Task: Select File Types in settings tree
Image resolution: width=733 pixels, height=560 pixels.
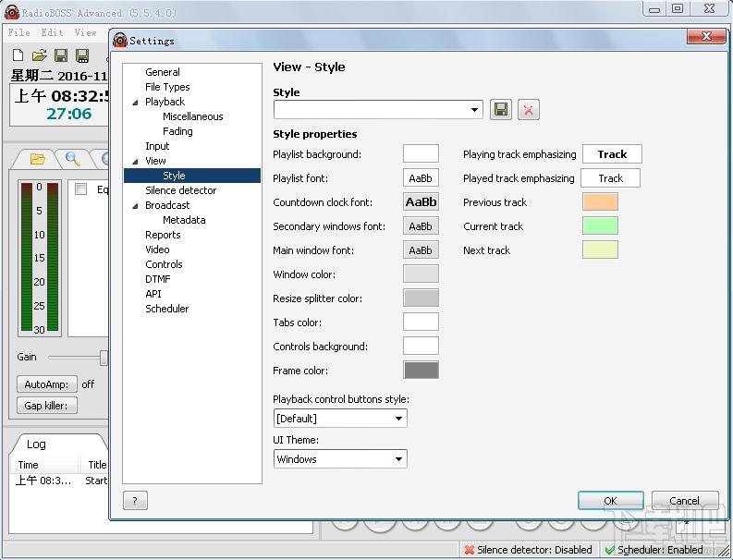Action: [167, 87]
